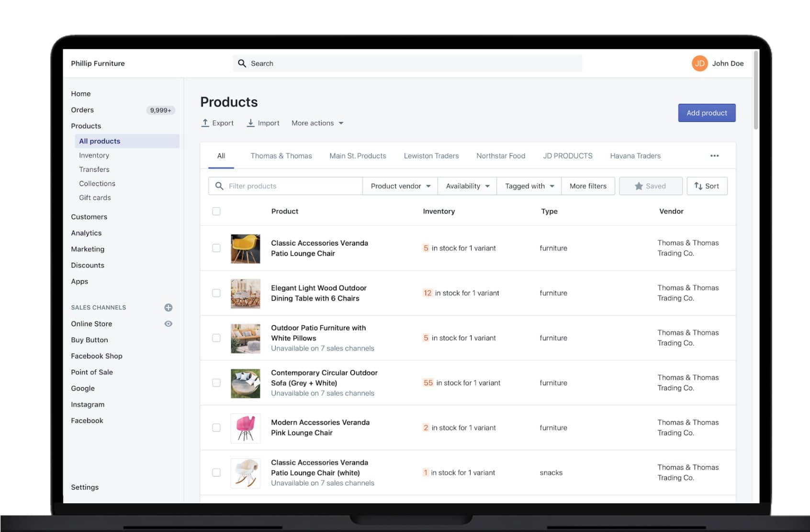Click inside the Filter products field
The height and width of the screenshot is (532, 810).
tap(284, 186)
